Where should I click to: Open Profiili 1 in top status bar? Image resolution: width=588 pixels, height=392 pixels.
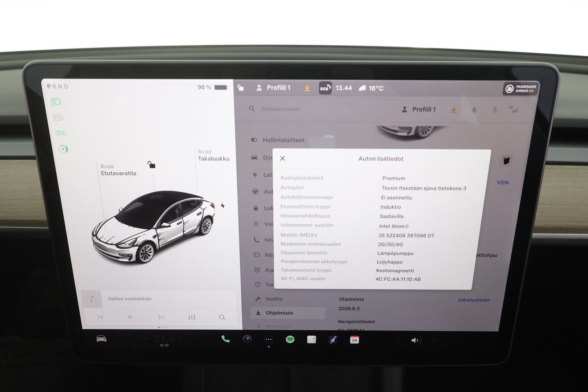[273, 88]
